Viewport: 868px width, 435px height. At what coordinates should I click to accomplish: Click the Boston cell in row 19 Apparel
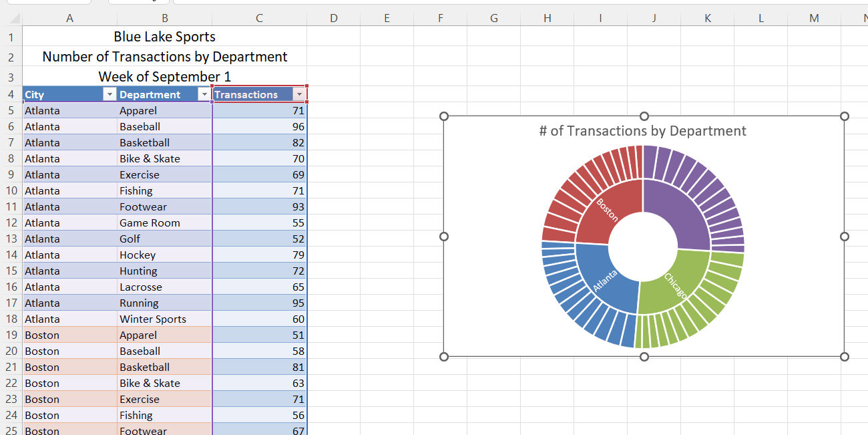tap(70, 335)
